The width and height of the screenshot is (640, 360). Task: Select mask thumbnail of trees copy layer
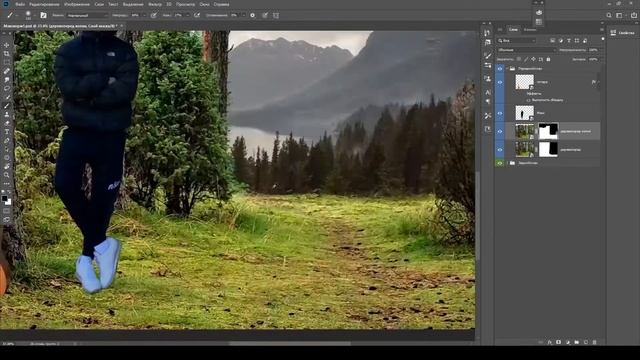point(548,131)
